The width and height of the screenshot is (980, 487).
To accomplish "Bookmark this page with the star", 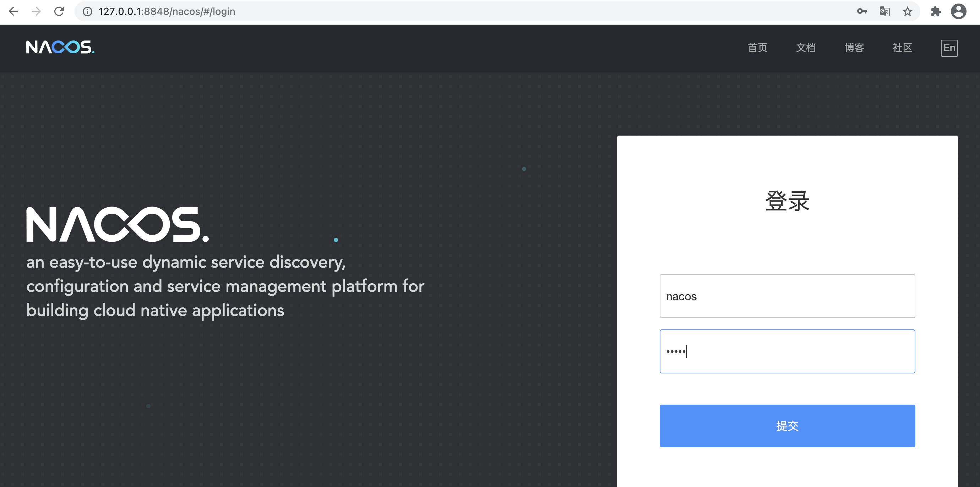I will (x=907, y=11).
